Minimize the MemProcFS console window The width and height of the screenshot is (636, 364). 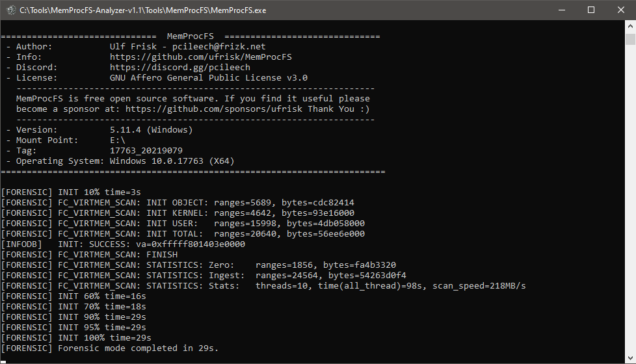point(561,10)
